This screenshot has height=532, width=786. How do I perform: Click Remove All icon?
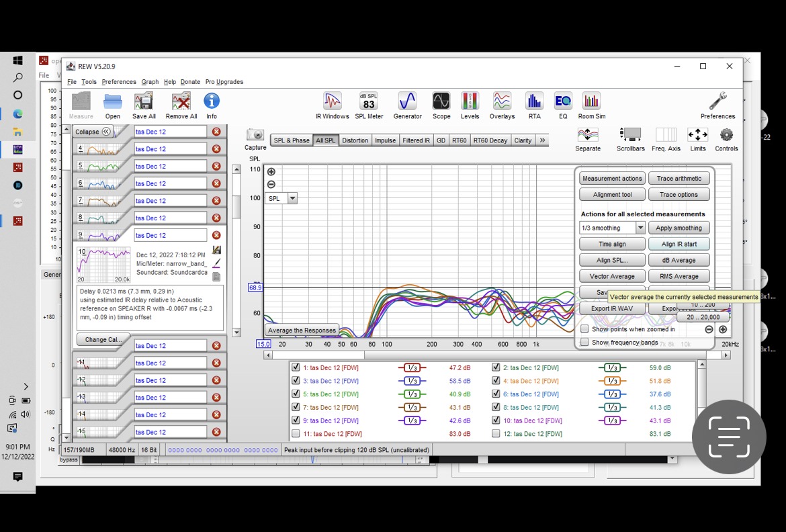pyautogui.click(x=181, y=105)
